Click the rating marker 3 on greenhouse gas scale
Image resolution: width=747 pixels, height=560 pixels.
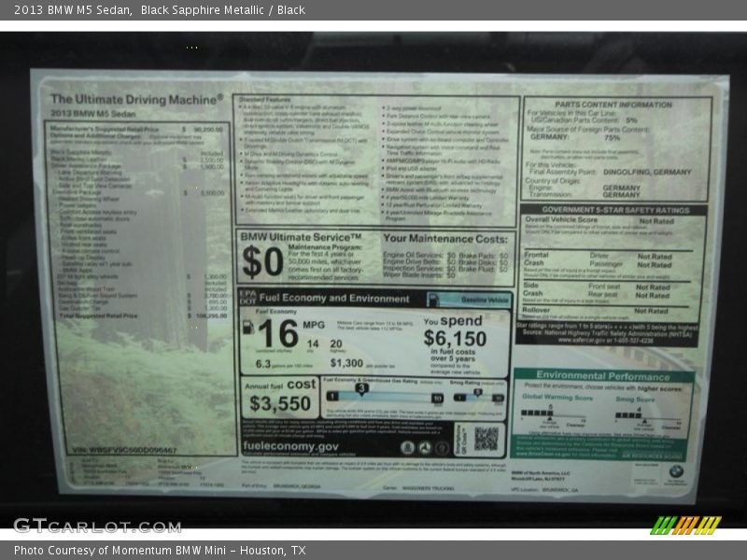click(361, 389)
